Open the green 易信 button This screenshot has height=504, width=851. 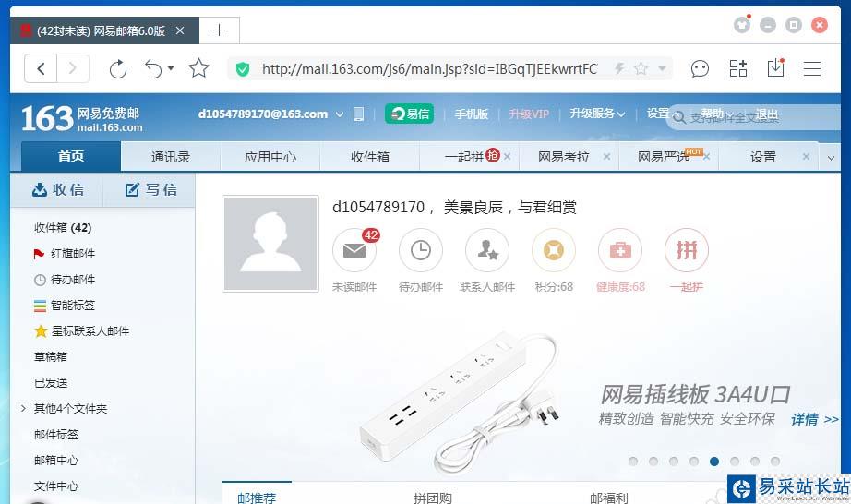click(x=409, y=114)
